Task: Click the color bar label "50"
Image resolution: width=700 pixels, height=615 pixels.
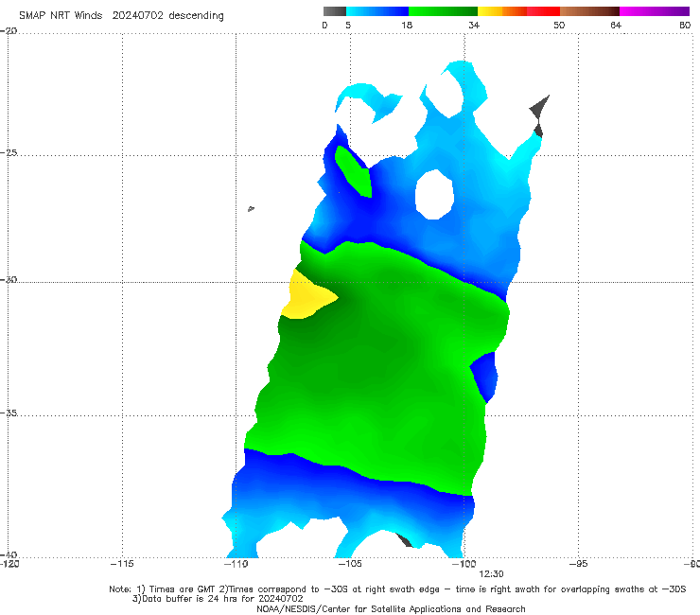Action: pos(559,25)
